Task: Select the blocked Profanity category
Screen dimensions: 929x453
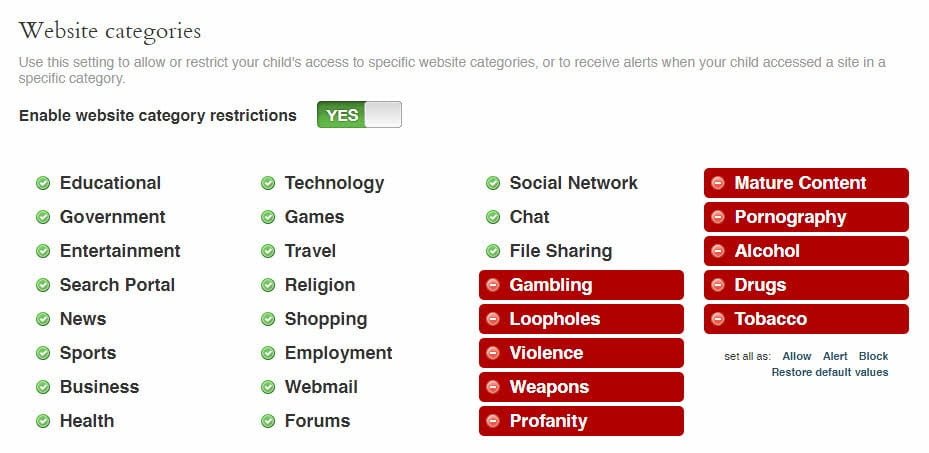Action: click(548, 421)
